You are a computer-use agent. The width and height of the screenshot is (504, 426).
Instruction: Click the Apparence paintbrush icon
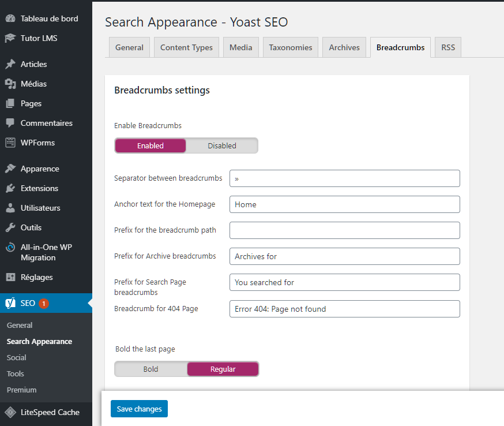click(12, 169)
